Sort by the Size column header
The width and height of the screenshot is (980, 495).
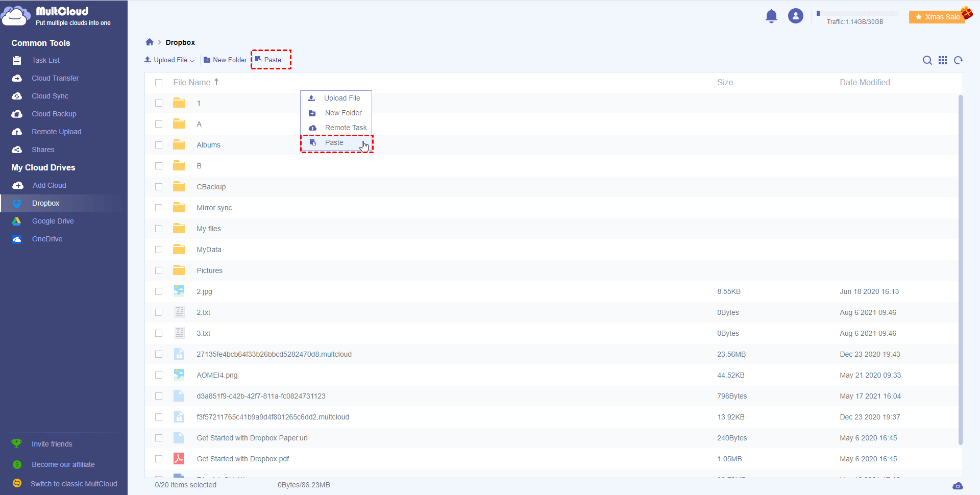point(725,82)
